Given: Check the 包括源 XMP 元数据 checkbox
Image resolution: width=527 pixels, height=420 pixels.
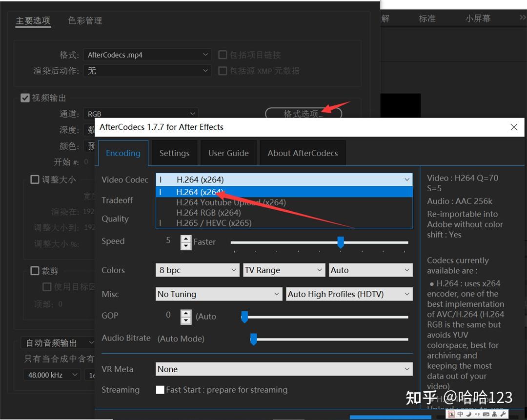Looking at the screenshot, I should point(223,71).
